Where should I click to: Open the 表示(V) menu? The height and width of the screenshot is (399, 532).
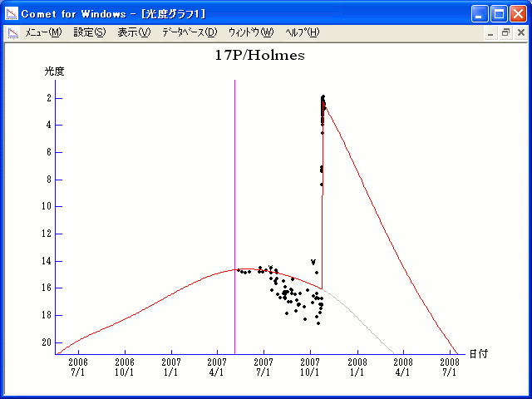(x=134, y=32)
